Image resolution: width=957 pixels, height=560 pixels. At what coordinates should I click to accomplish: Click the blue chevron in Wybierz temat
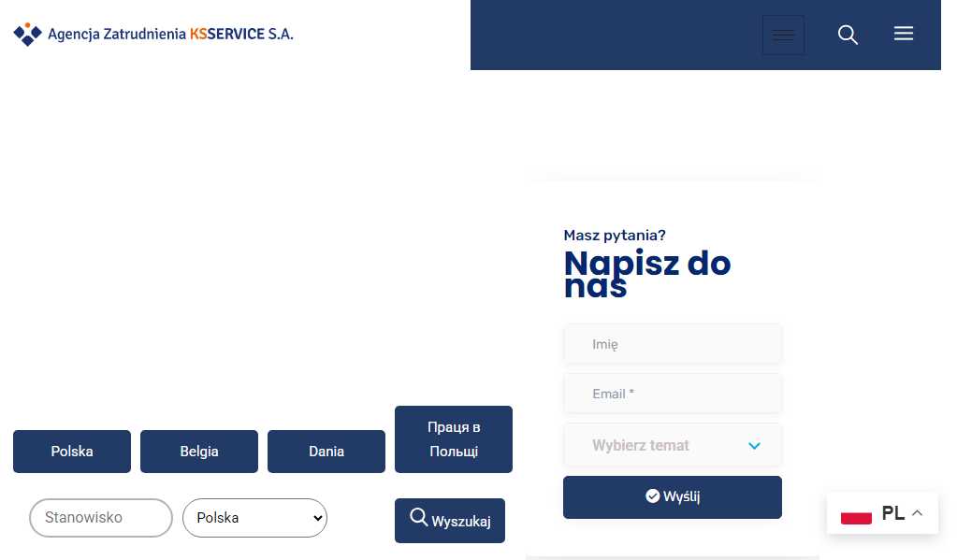[754, 446]
